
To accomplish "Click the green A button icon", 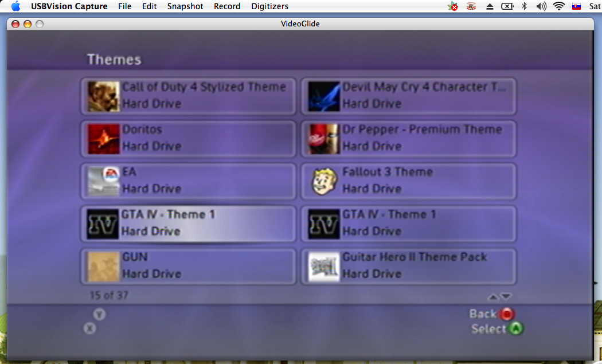I will (x=515, y=328).
